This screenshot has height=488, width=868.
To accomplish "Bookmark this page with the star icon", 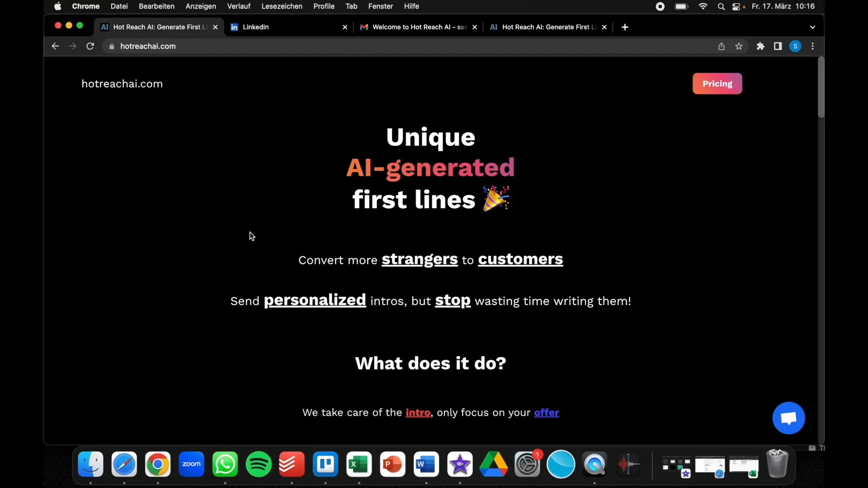I will pos(739,46).
